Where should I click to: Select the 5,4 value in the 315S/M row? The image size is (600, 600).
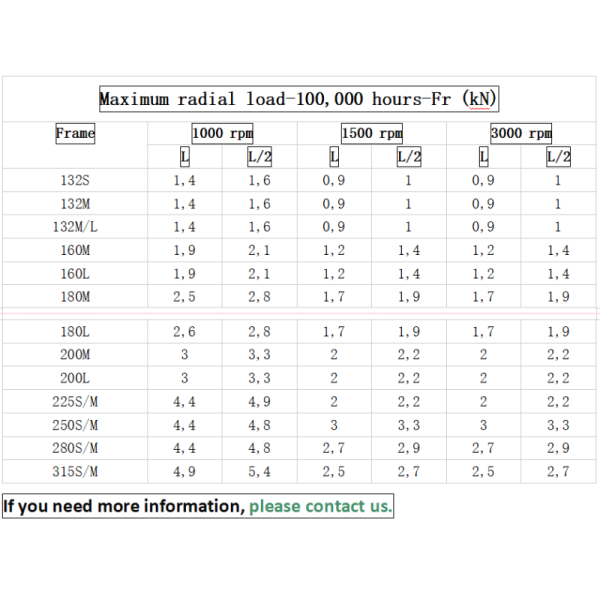click(259, 471)
